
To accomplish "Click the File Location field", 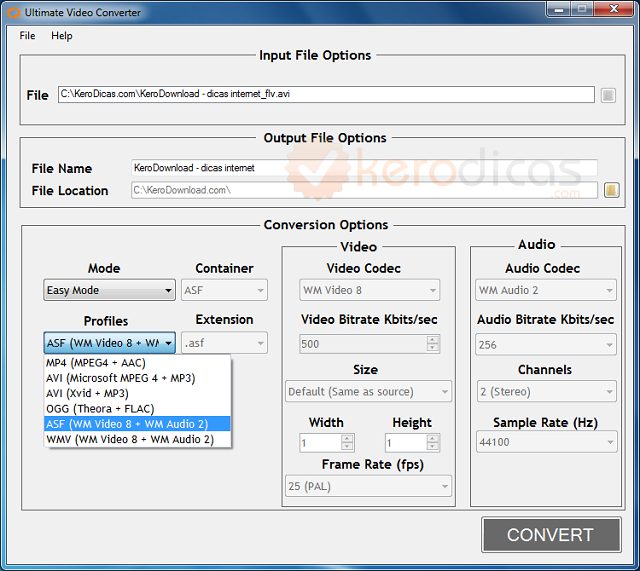I will (364, 190).
